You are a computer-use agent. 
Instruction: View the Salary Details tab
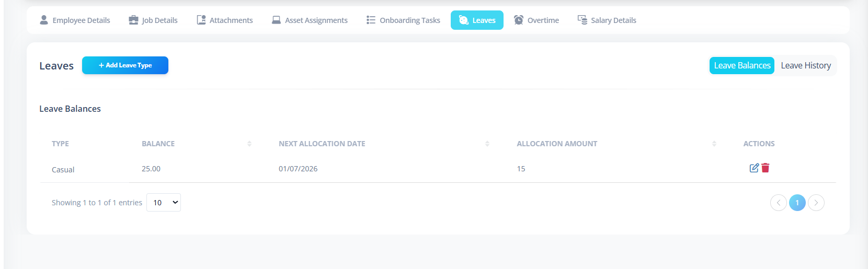[607, 20]
